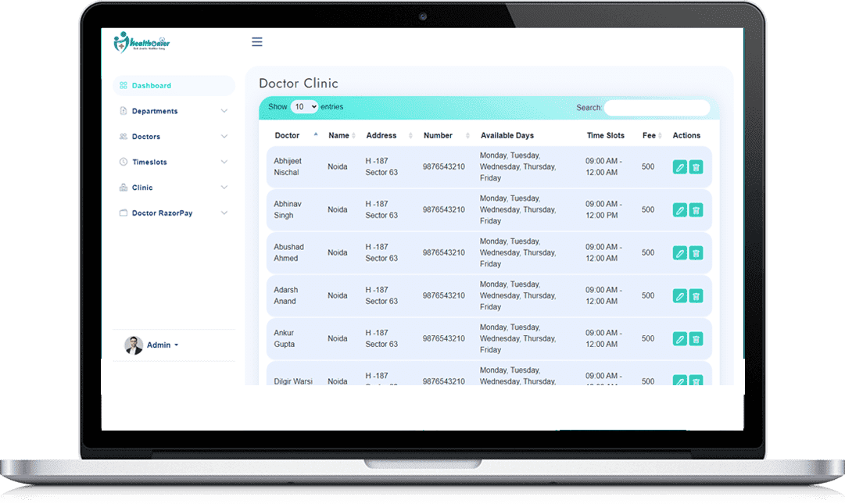Click the hamburger menu icon

point(256,42)
